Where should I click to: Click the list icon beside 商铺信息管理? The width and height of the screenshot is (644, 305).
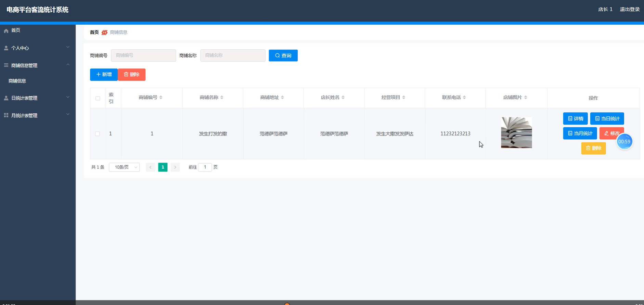tap(6, 65)
